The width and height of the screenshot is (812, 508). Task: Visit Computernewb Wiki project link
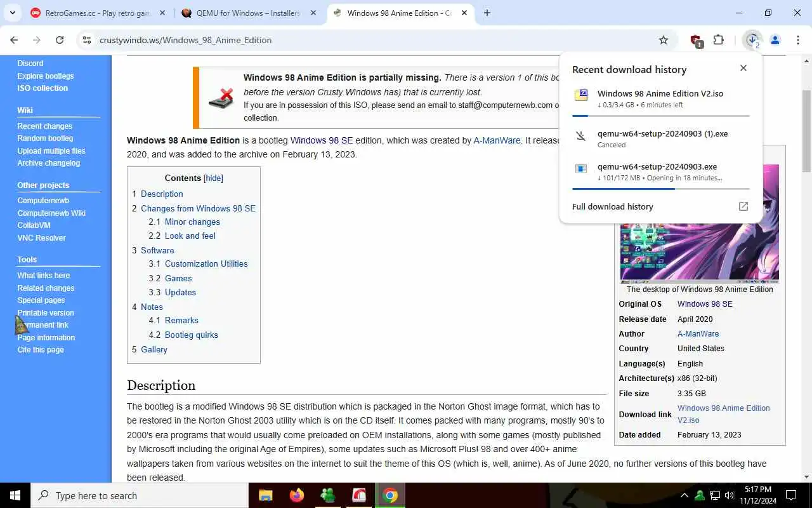[51, 213]
